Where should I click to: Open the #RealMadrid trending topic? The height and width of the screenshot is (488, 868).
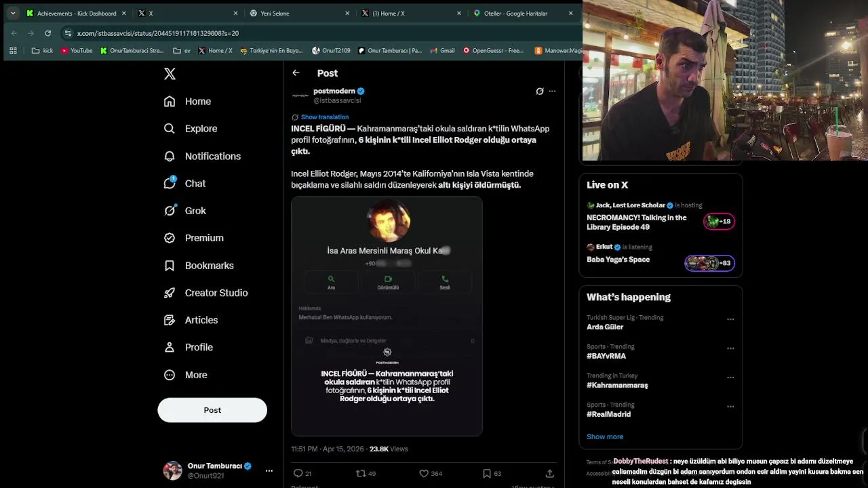tap(608, 414)
